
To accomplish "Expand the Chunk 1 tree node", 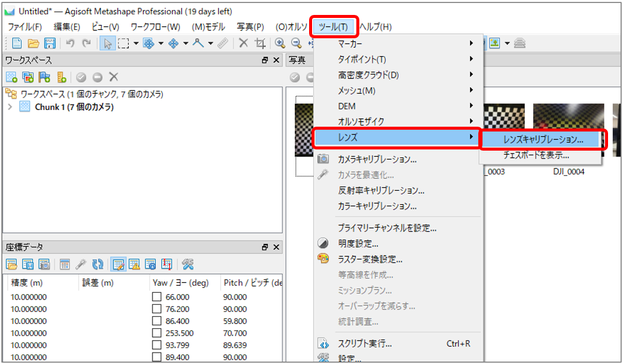I will 10,107.
